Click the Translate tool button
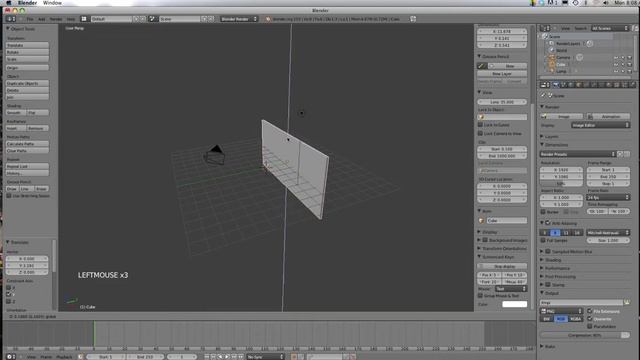The image size is (640, 360). tap(27, 45)
